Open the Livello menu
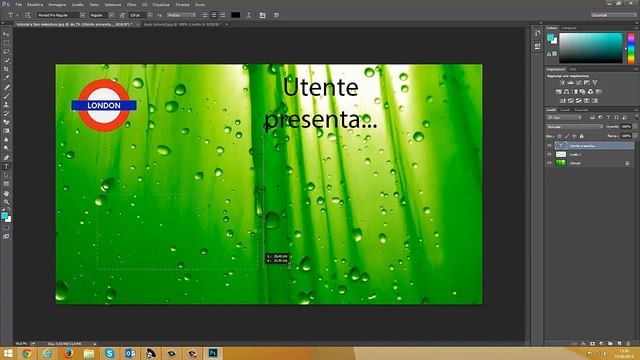The width and height of the screenshot is (640, 360). [78, 4]
